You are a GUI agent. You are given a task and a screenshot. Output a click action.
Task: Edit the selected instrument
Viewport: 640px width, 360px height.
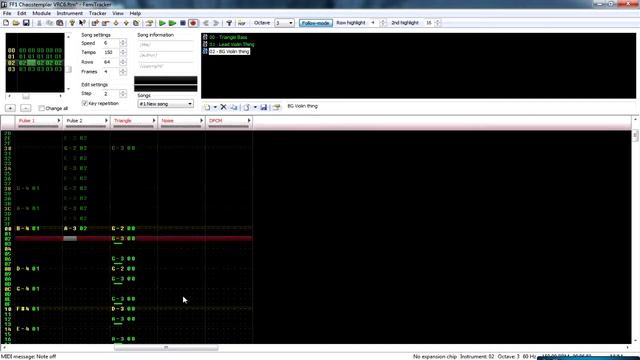tap(277, 107)
